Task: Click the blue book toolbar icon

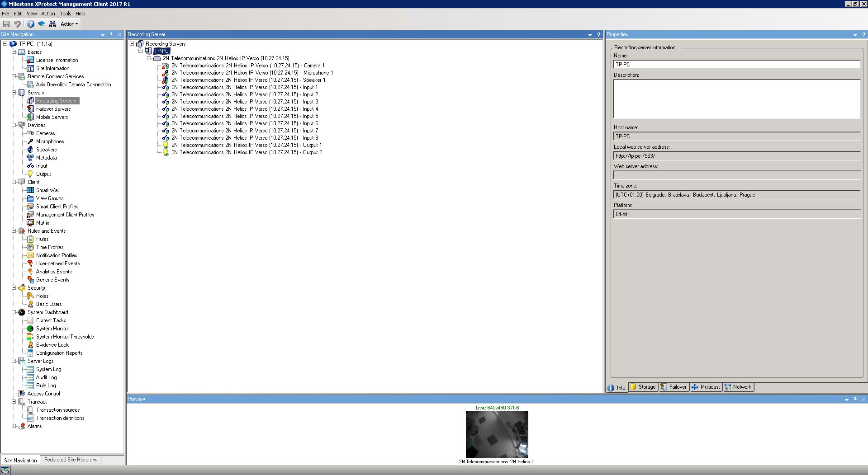Action: pos(42,24)
